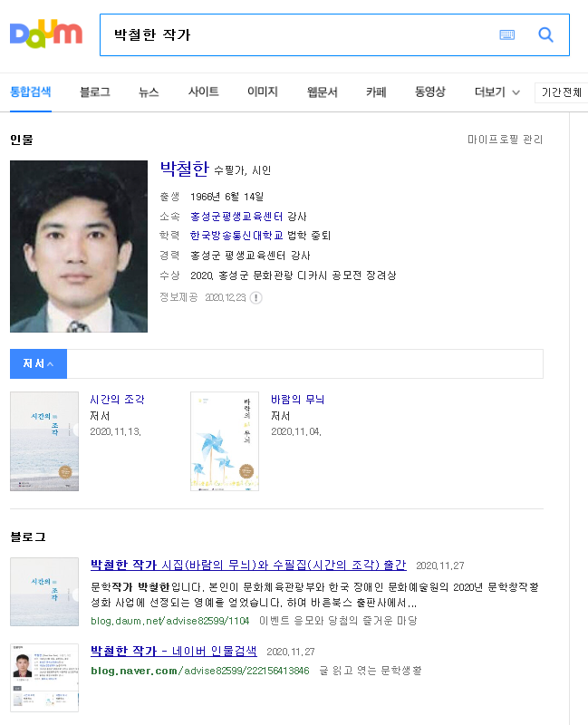Open the 네이버 인물검색 blog result

(173, 652)
